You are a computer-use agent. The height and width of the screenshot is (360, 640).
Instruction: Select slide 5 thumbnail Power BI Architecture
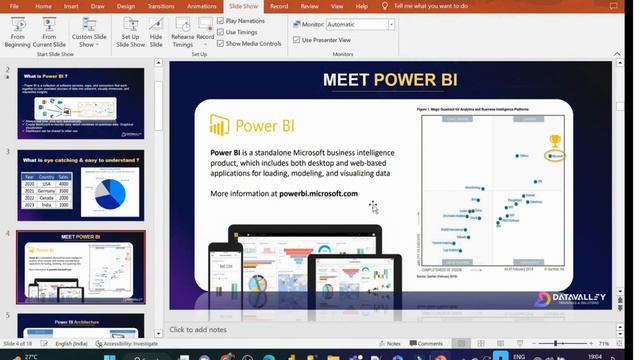coord(81,325)
